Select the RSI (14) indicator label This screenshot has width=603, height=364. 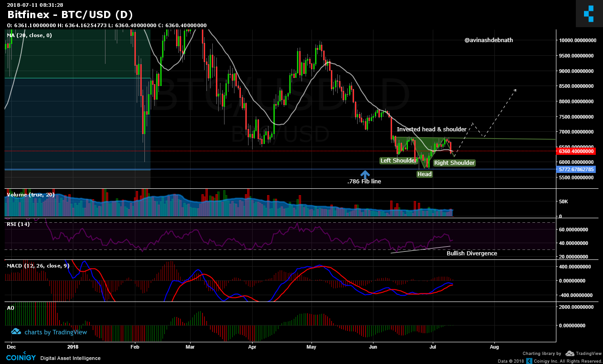(18, 224)
